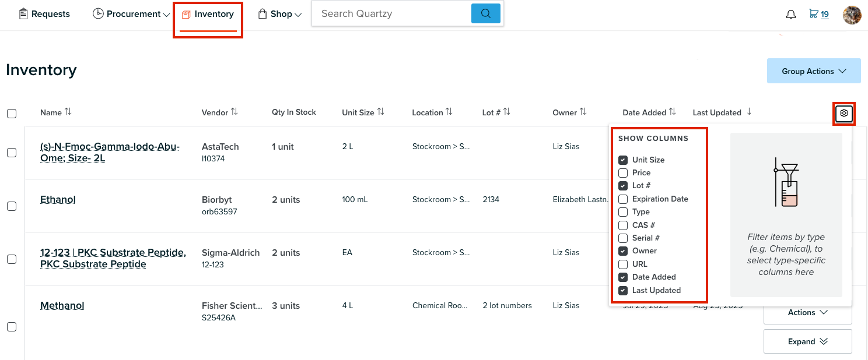Open the shopping cart icon
868x360 pixels.
(813, 13)
